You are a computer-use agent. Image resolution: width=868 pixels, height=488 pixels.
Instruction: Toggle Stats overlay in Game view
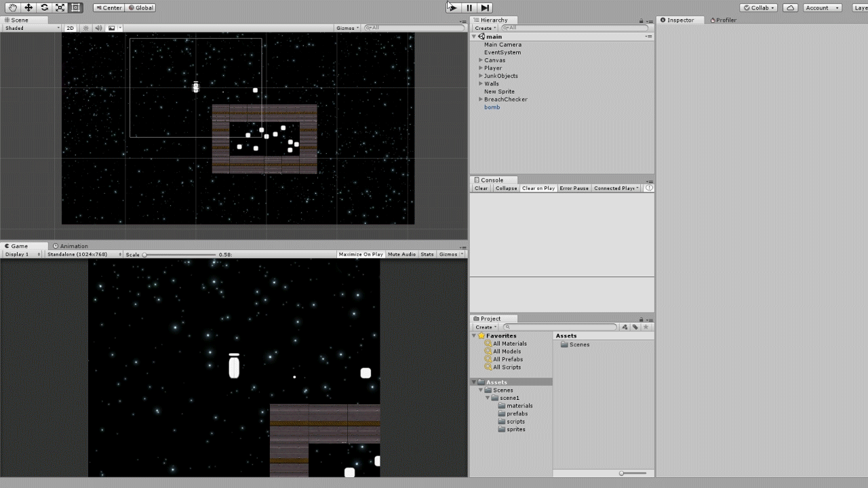point(427,254)
